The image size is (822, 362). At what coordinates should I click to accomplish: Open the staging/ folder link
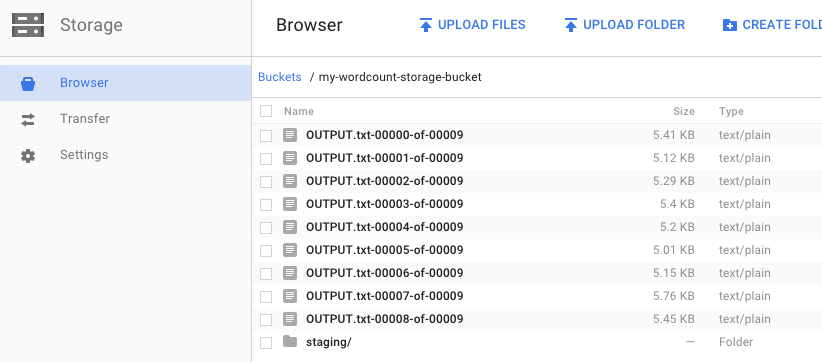click(x=329, y=342)
